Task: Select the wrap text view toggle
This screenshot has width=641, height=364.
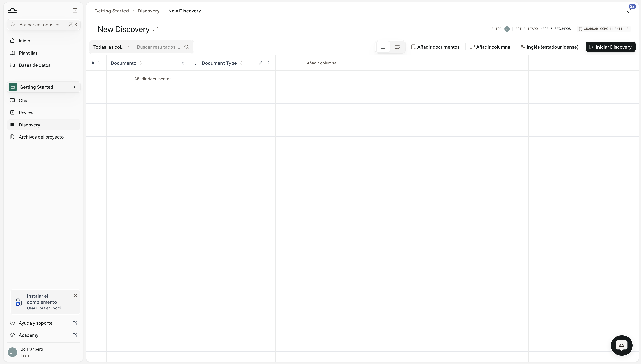Action: pos(397,47)
